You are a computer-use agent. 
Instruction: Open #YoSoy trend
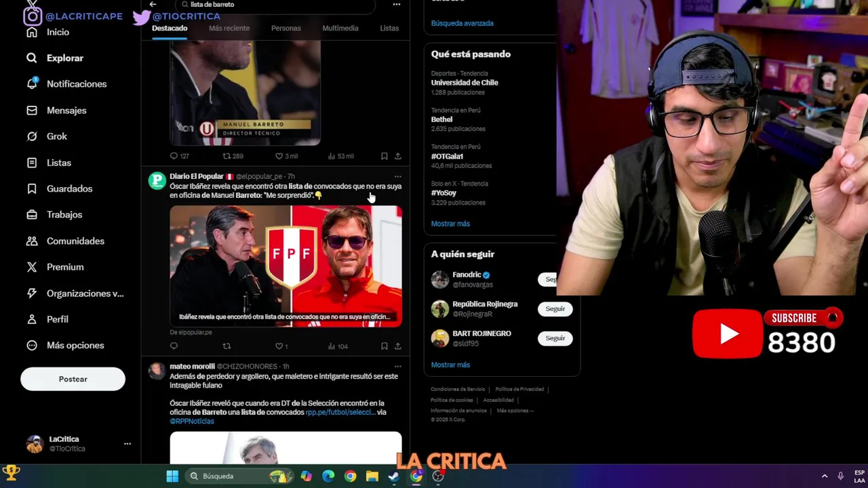point(443,193)
